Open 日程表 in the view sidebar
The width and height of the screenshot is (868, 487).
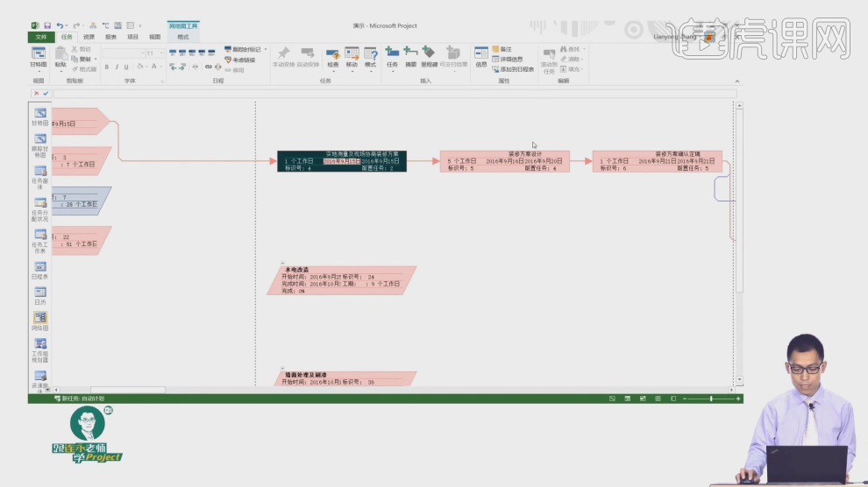[39, 270]
